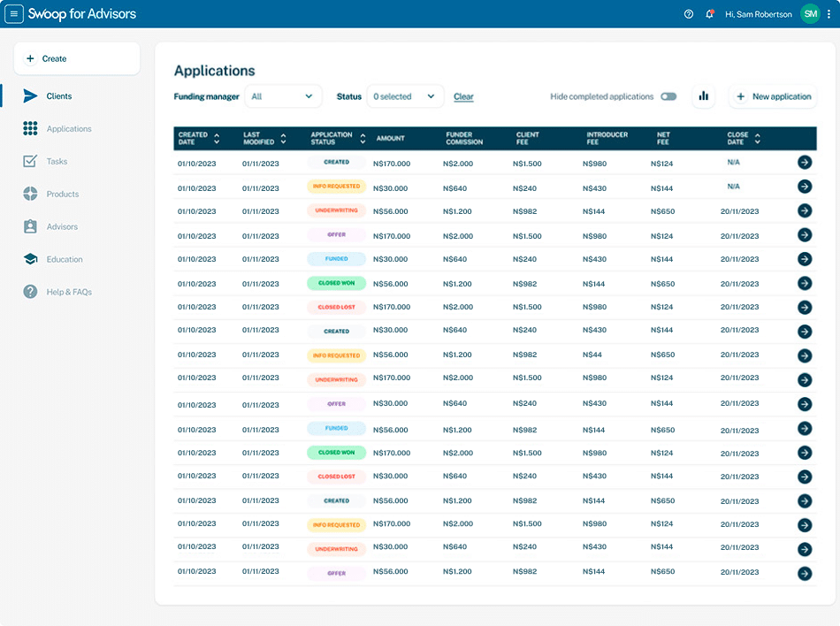Click the Closed Won status badge

(x=336, y=284)
